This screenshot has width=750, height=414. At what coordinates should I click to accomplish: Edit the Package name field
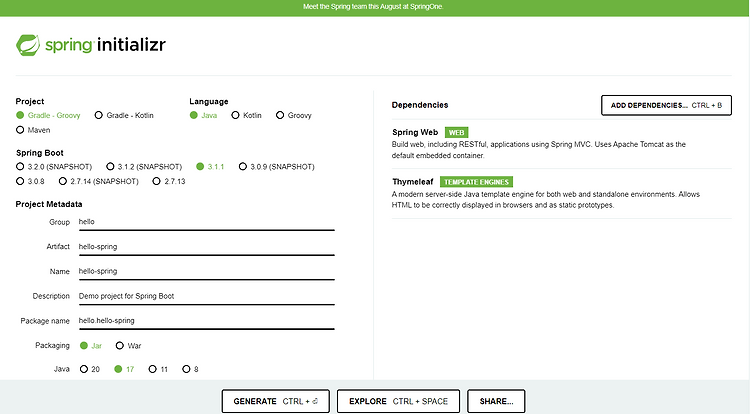tap(206, 321)
